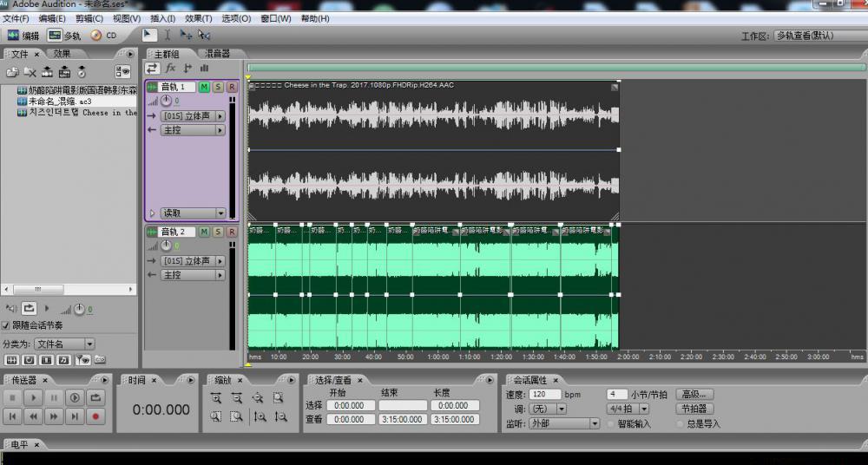
Task: Show the Sends track controls
Action: pos(187,68)
